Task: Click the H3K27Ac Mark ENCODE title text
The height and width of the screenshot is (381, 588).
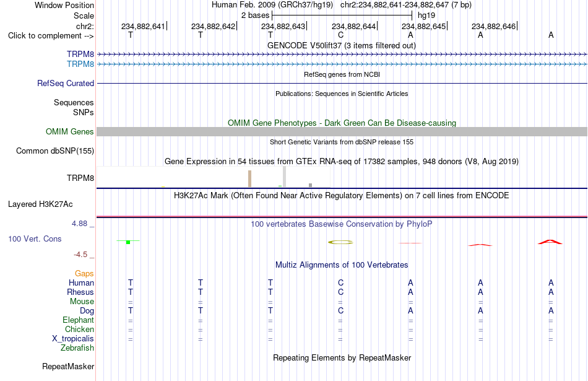Action: point(342,196)
